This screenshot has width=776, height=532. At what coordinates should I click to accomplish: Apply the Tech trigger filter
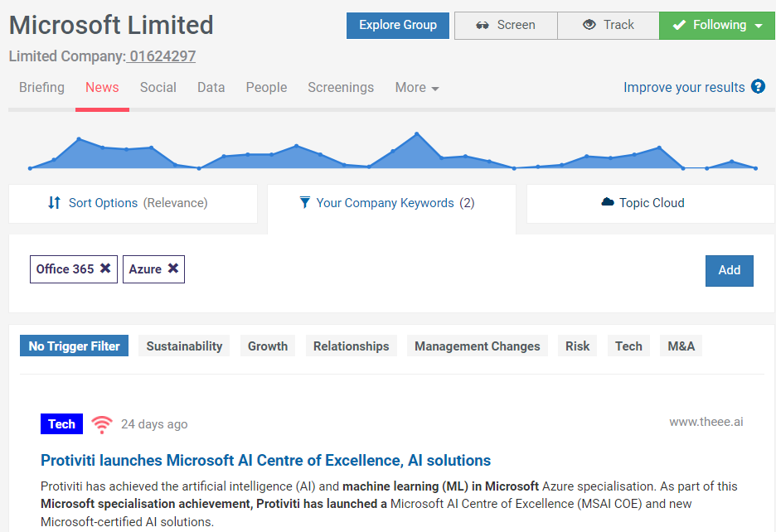pyautogui.click(x=628, y=346)
